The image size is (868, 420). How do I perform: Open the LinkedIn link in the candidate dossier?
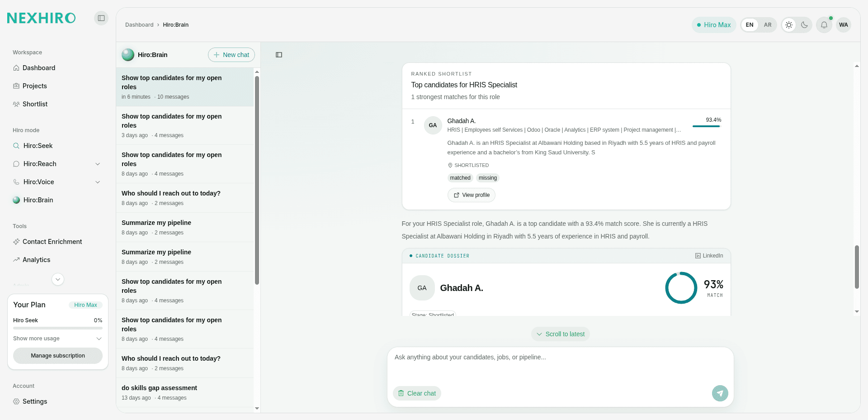pos(709,256)
